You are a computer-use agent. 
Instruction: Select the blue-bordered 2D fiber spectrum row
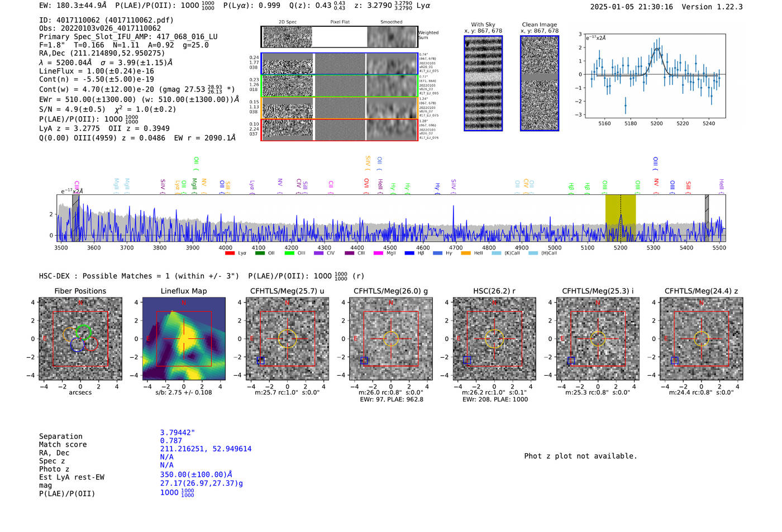(339, 64)
